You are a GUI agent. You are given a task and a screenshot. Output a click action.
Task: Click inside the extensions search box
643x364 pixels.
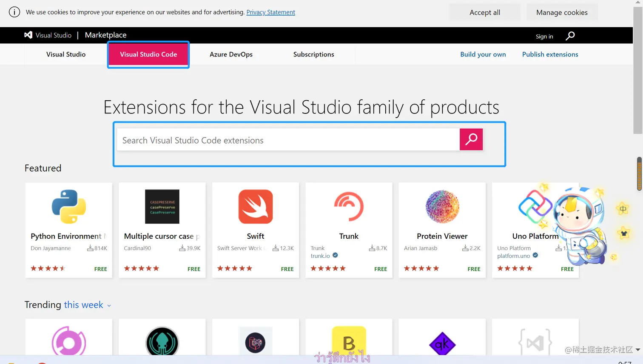point(285,140)
